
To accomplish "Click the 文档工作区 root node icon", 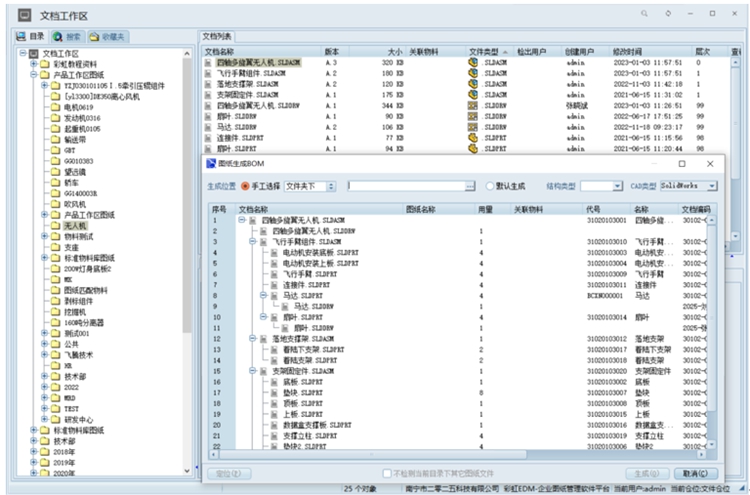I will click(33, 53).
